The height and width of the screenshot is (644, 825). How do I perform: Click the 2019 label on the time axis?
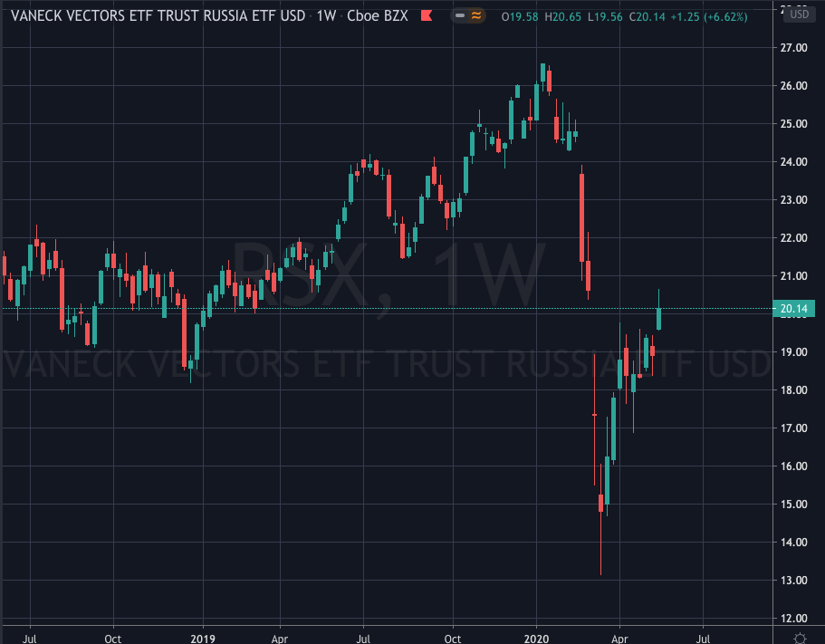coord(203,639)
